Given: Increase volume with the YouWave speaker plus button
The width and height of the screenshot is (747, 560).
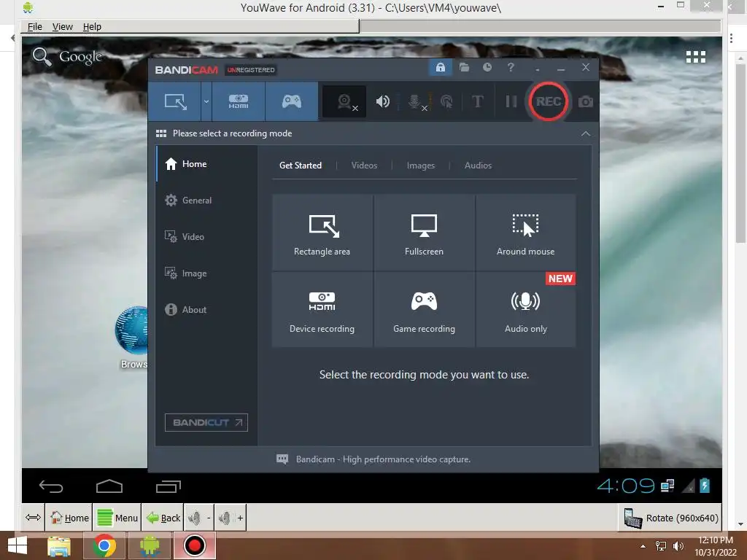Looking at the screenshot, I should pos(231,518).
